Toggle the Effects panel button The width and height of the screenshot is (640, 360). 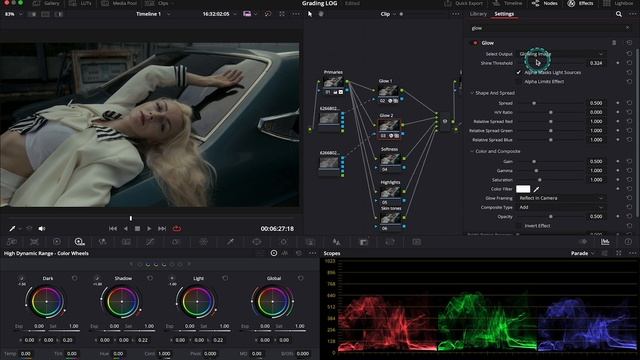point(580,3)
